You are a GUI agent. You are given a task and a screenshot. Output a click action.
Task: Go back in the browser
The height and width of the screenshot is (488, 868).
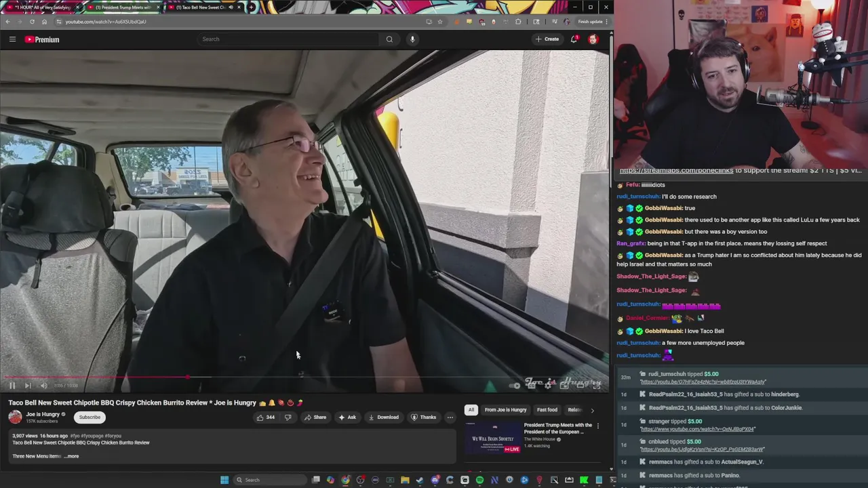coord(7,22)
